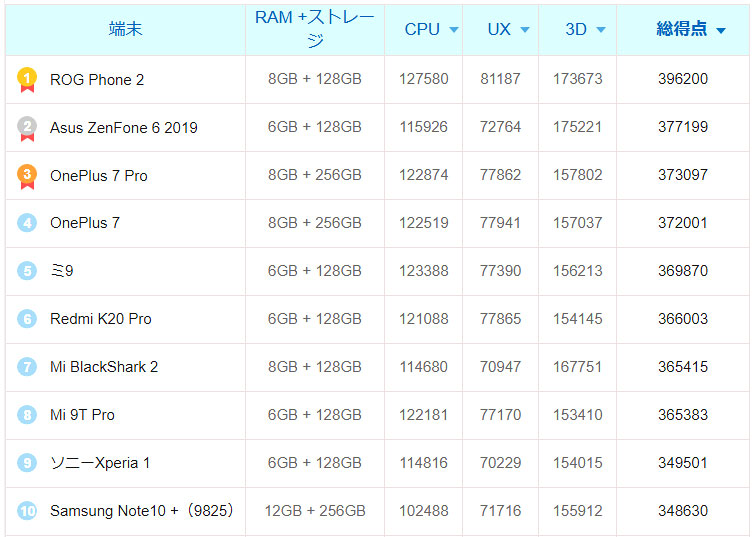Click UX score 72764
The width and height of the screenshot is (753, 537).
500,127
